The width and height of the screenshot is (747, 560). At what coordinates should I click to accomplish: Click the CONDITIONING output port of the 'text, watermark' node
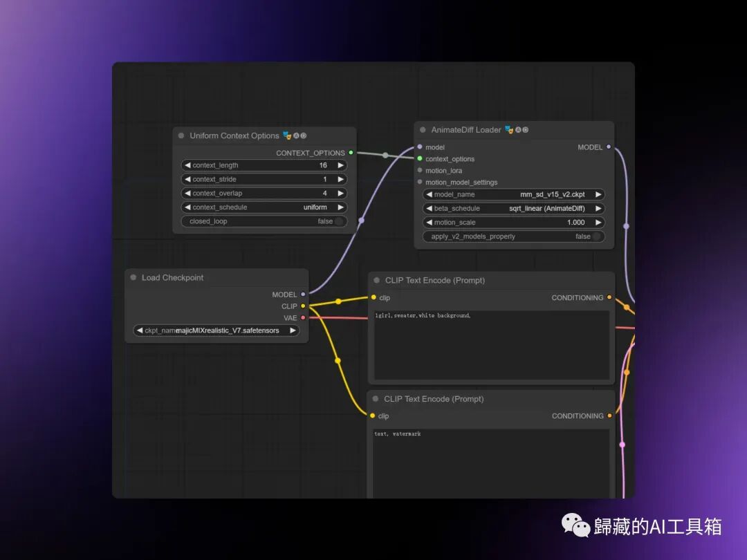click(609, 416)
